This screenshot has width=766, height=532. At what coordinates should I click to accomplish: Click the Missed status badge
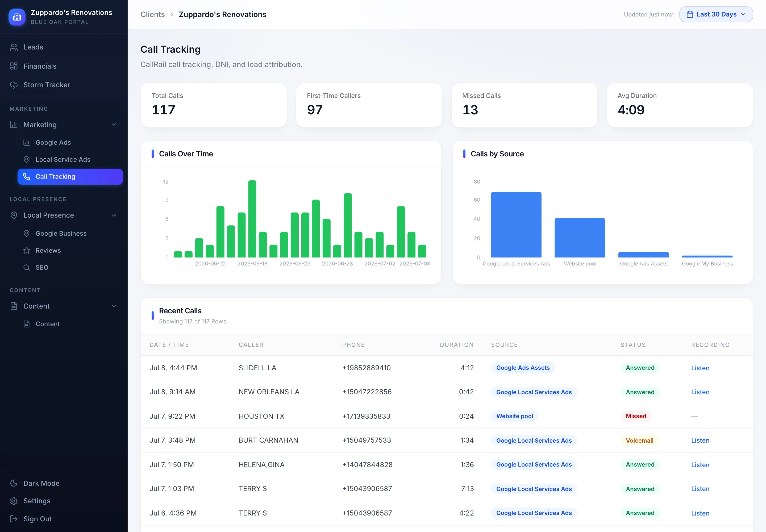pos(636,416)
